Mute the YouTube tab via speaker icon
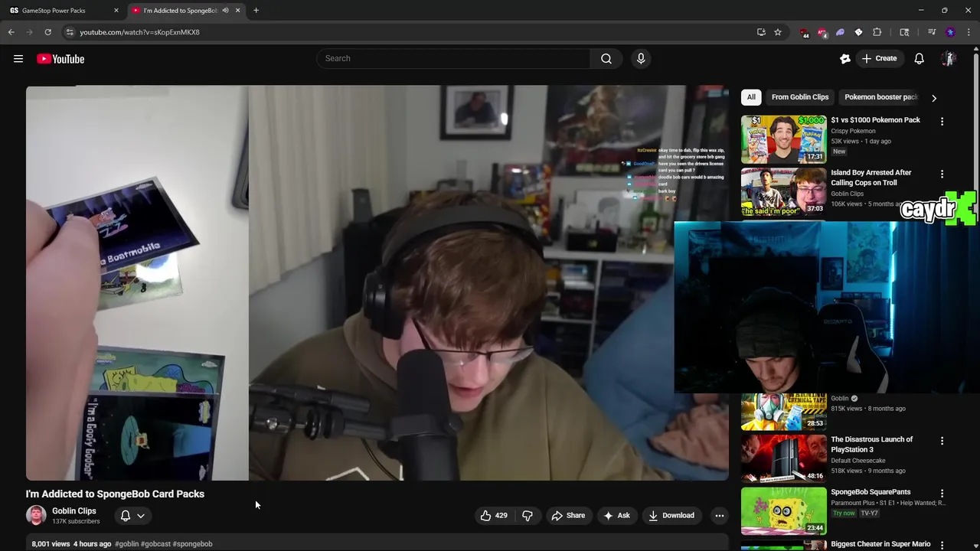 point(225,11)
